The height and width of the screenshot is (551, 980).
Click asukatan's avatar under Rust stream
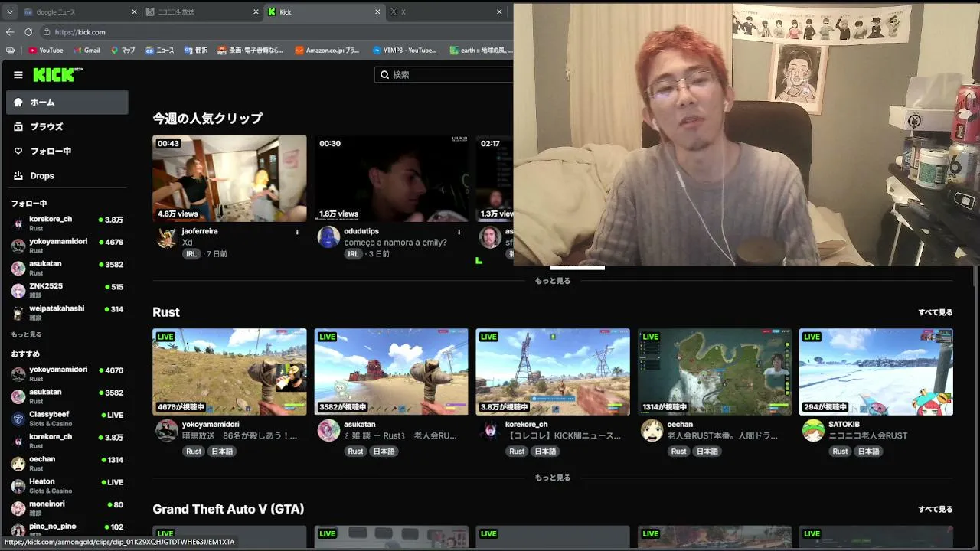[328, 431]
